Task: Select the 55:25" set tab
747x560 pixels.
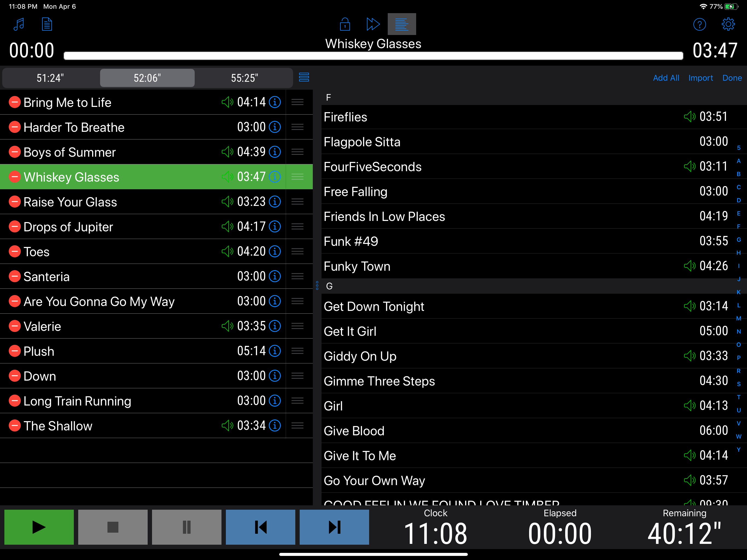Action: pos(244,78)
